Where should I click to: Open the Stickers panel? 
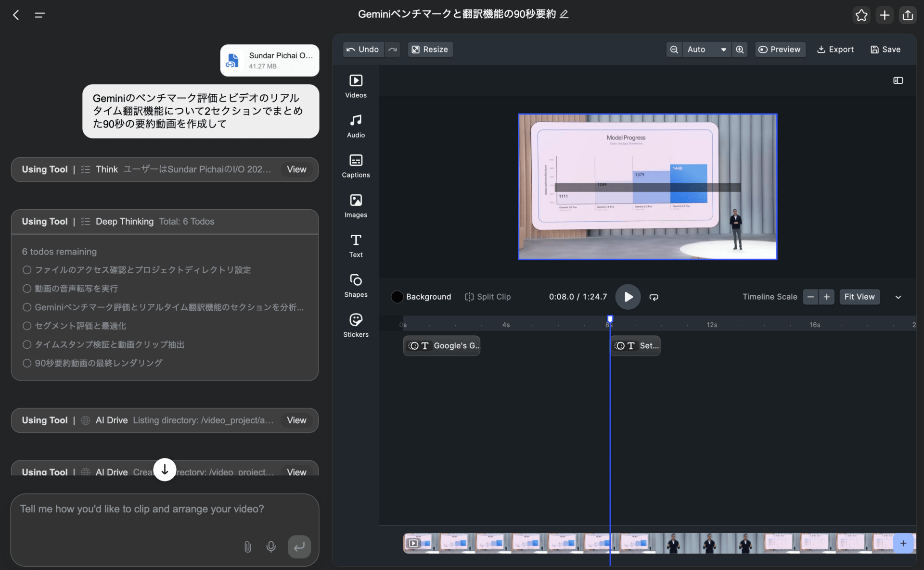point(356,326)
